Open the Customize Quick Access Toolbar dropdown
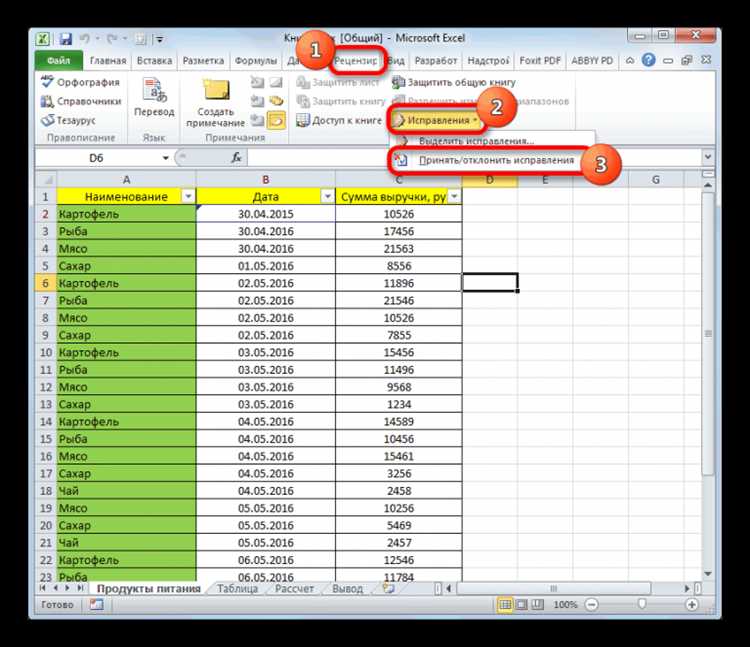750x647 pixels. (x=159, y=39)
